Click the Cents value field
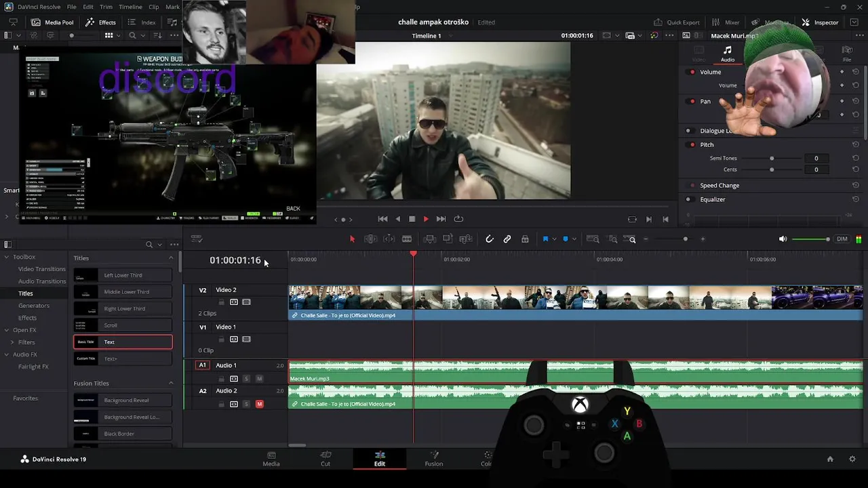Image resolution: width=868 pixels, height=488 pixels. 816,169
